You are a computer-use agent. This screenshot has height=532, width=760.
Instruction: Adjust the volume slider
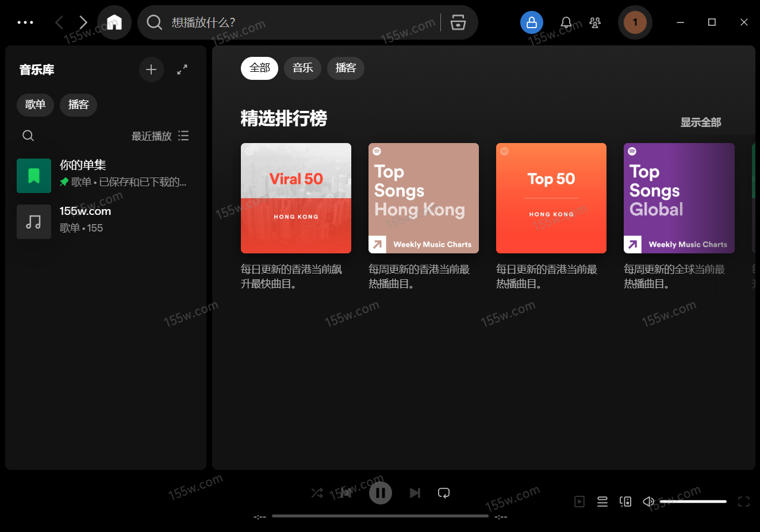(x=693, y=502)
